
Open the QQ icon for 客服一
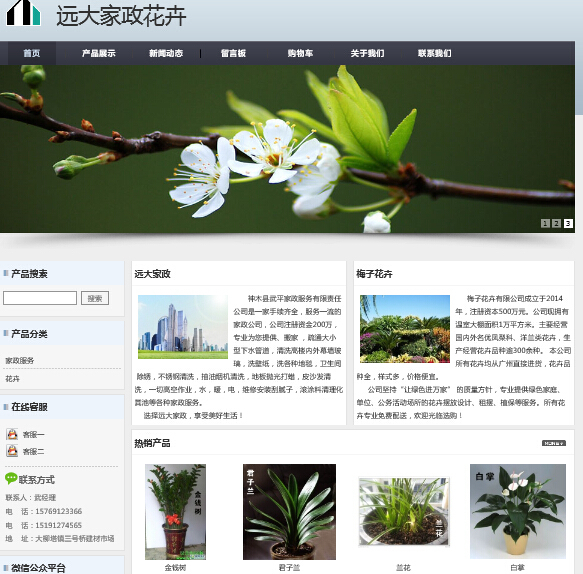12,434
